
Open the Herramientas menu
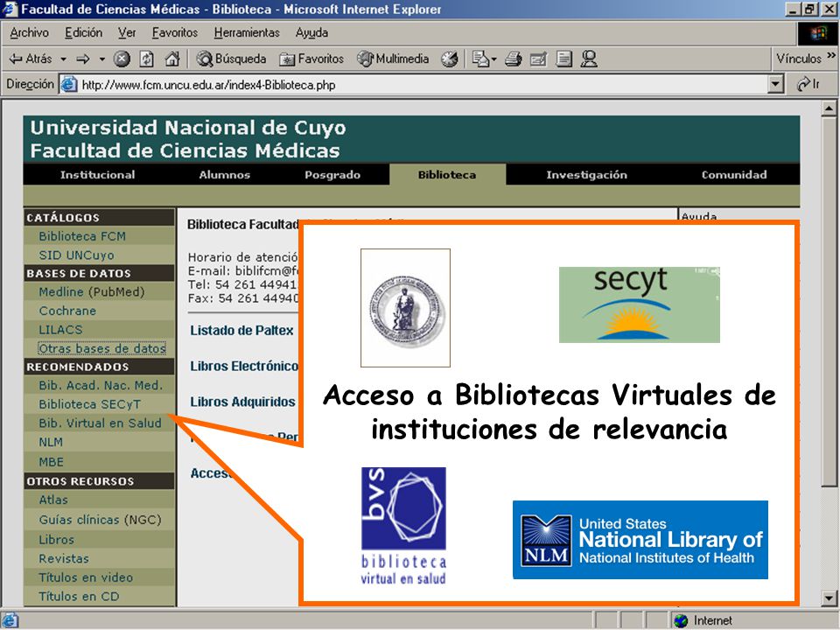point(247,32)
